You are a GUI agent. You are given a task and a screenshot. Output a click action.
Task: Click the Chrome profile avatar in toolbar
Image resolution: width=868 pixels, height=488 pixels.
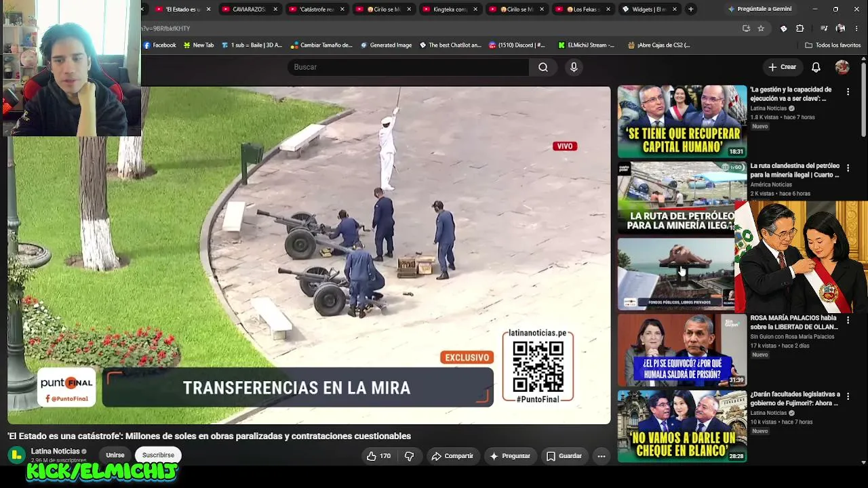[x=841, y=28]
